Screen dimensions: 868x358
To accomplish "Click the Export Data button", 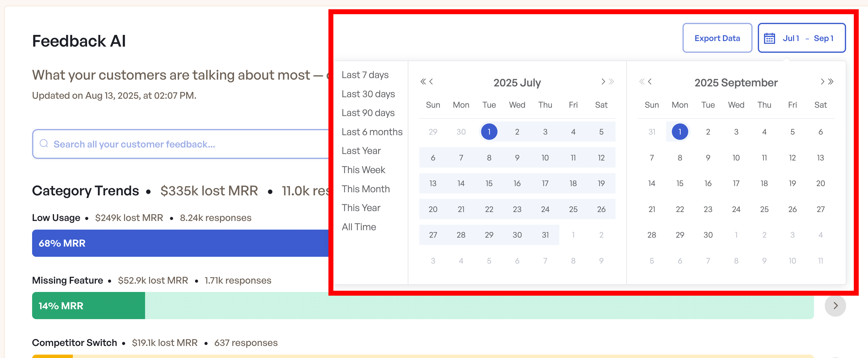I will click(x=717, y=38).
